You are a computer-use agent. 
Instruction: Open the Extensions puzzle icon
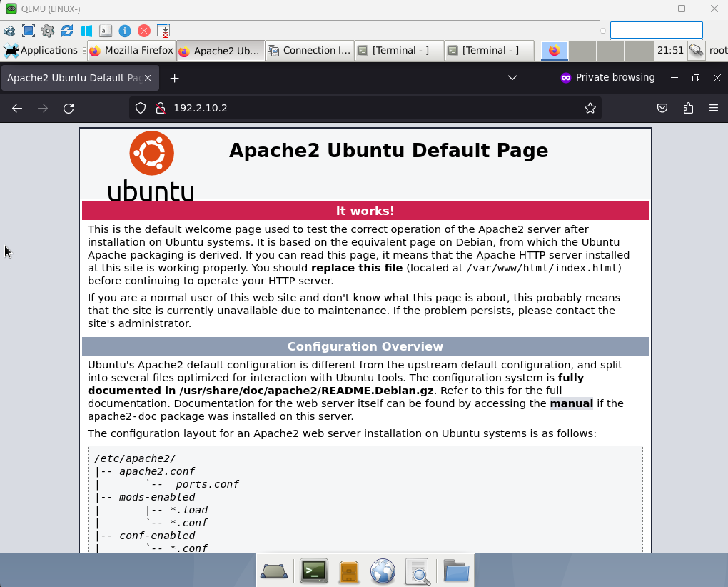click(x=688, y=109)
